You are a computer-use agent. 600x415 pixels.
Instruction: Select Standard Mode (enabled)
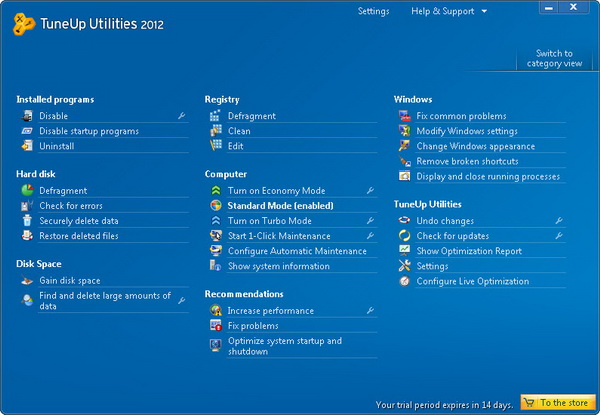coord(280,206)
